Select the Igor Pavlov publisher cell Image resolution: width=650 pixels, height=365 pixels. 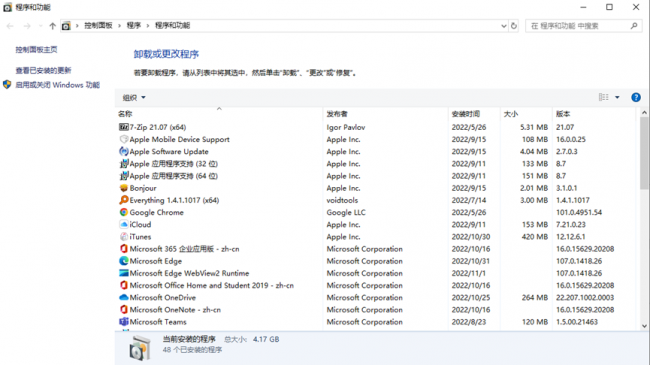click(x=346, y=127)
